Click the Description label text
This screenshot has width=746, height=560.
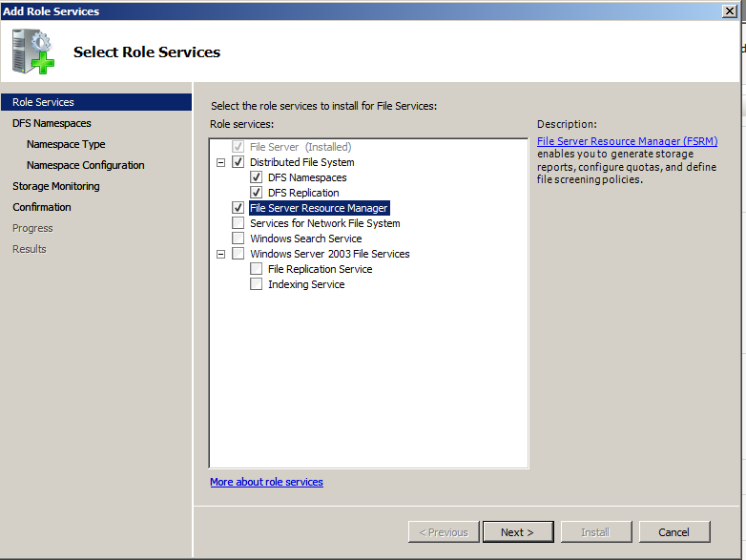567,124
